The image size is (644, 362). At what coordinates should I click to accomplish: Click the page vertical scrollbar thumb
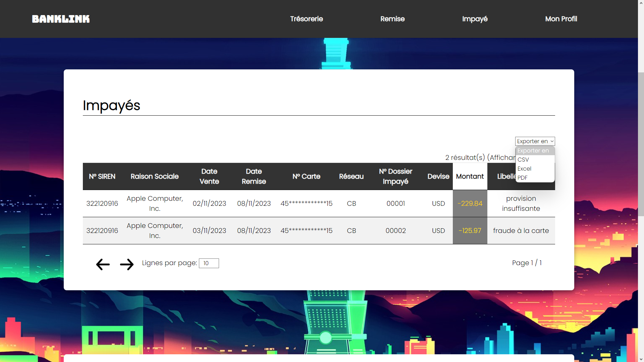click(641, 144)
